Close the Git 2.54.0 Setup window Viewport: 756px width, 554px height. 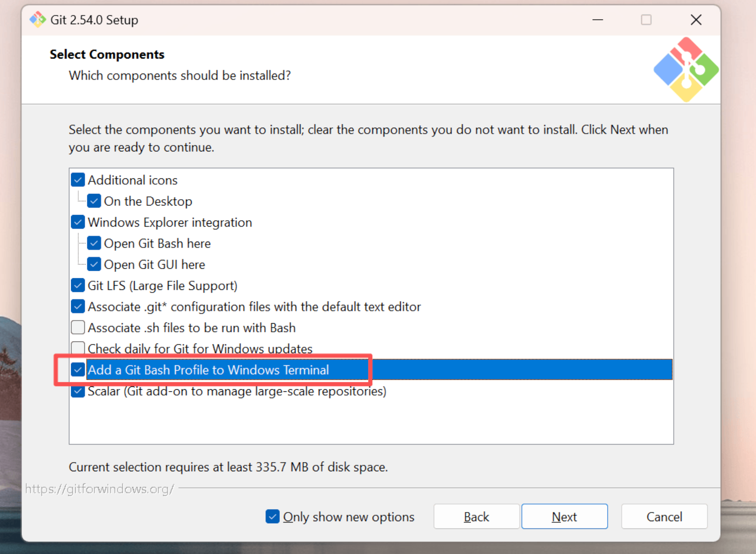[x=696, y=20]
